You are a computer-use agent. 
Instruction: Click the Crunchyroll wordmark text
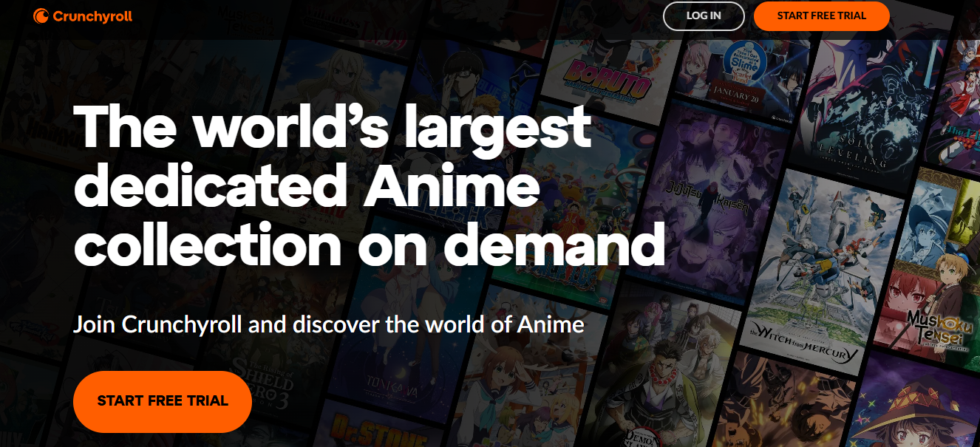click(x=92, y=16)
